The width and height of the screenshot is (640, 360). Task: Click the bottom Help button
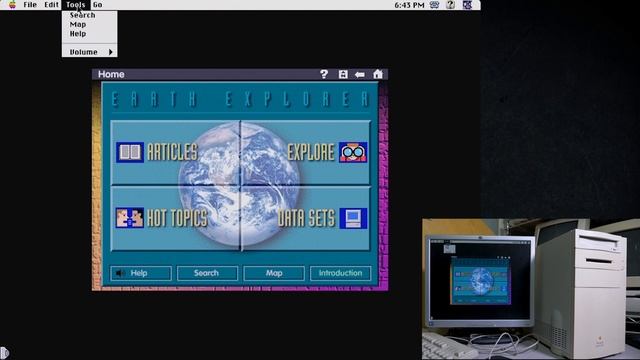[x=141, y=273]
